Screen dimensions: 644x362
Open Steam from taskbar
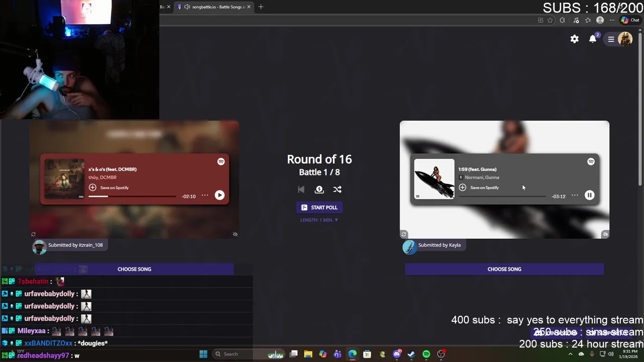(411, 354)
